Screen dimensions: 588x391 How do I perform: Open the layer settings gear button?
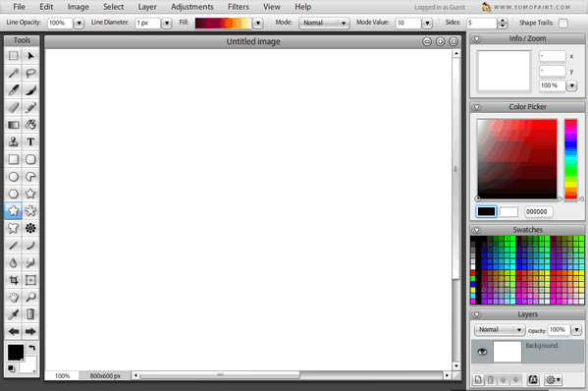pyautogui.click(x=553, y=380)
